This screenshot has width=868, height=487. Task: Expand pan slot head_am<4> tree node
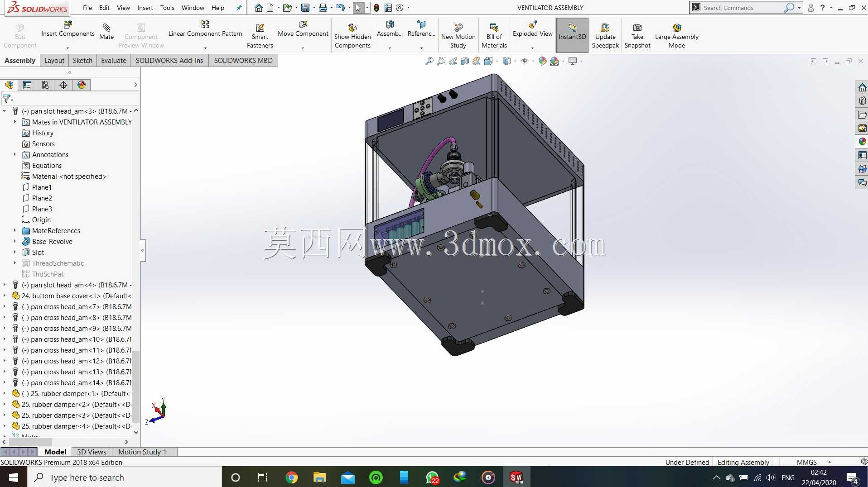(x=5, y=285)
